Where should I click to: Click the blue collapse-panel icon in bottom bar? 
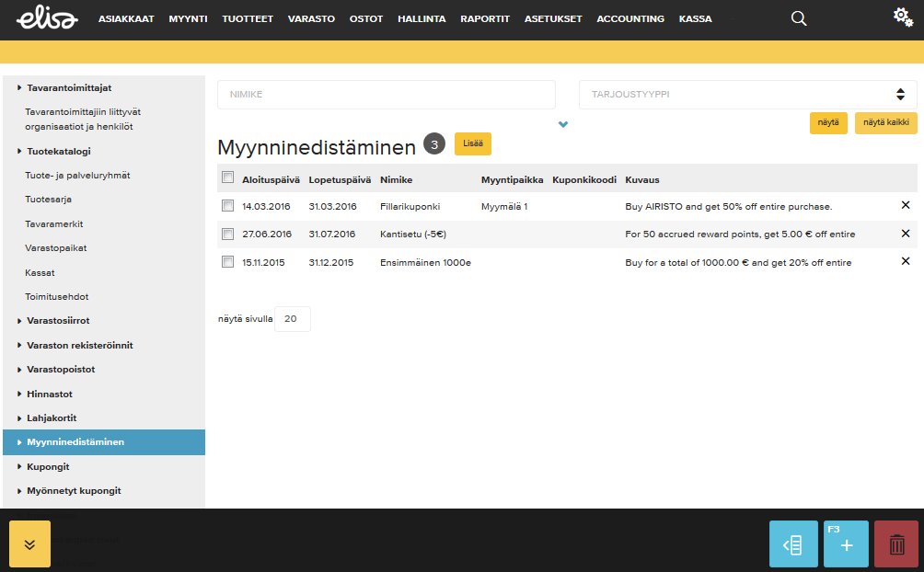tap(793, 543)
